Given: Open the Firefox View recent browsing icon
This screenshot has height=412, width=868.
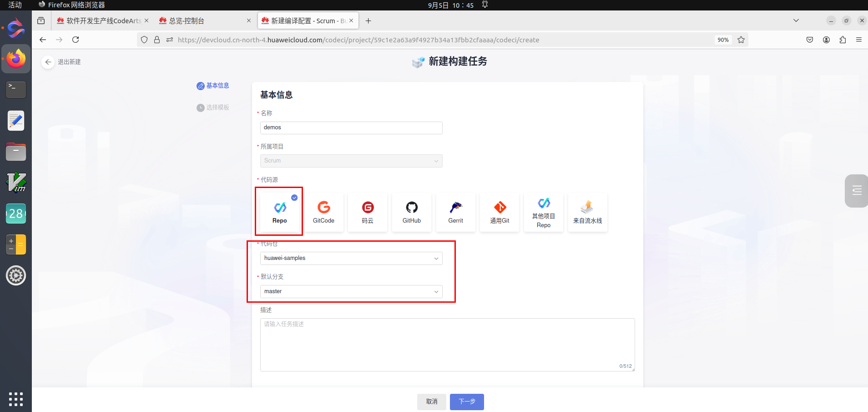Looking at the screenshot, I should click(x=41, y=20).
